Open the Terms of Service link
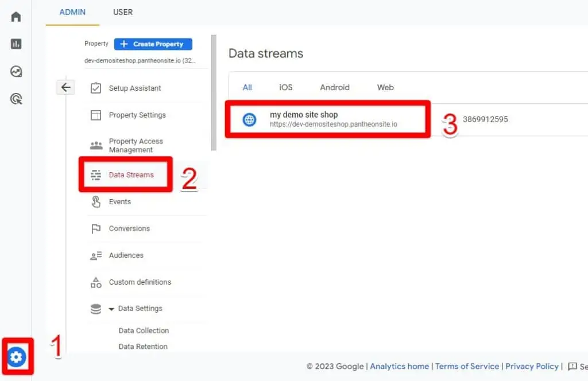 [x=467, y=366]
